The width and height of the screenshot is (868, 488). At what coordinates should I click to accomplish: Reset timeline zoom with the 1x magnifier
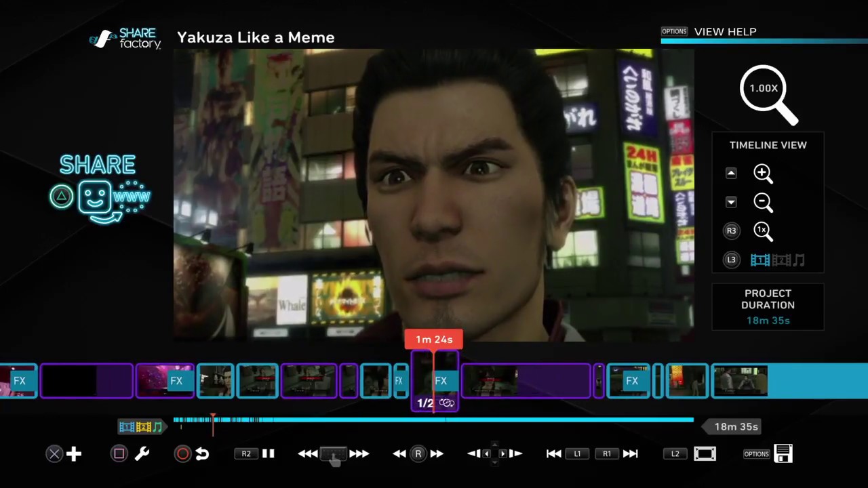pos(763,231)
